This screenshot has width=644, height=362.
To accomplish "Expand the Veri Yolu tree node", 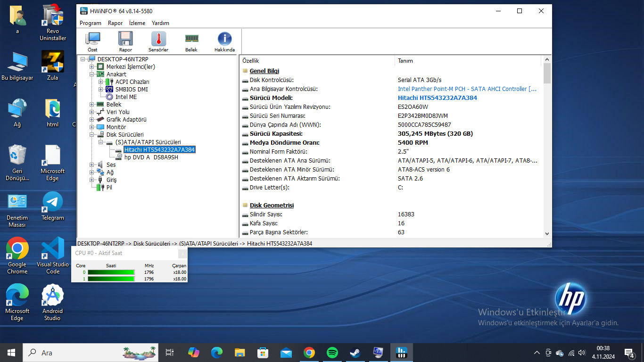I will 92,112.
